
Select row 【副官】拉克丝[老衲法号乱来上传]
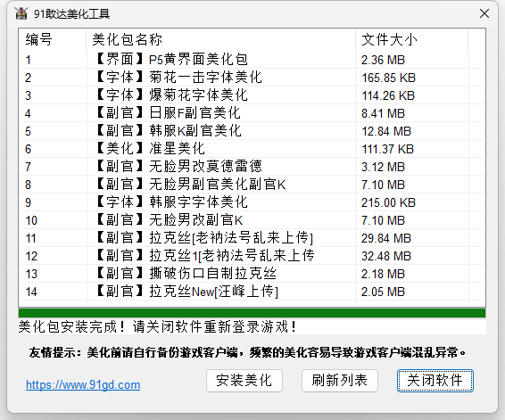click(x=252, y=238)
